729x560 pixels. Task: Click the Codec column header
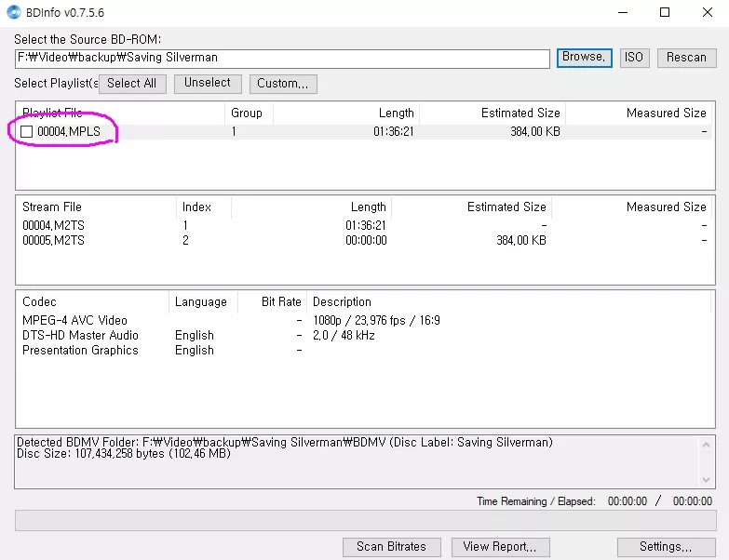click(x=92, y=302)
